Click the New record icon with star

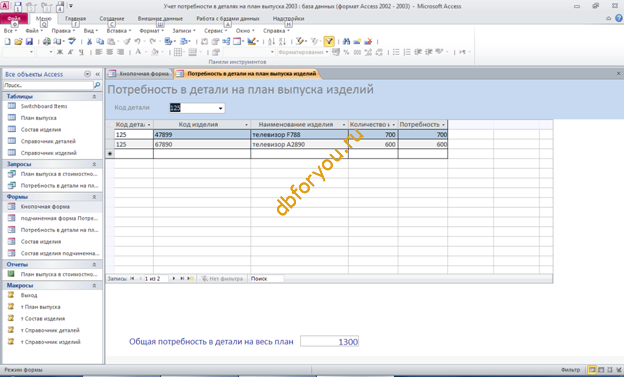tap(357, 41)
